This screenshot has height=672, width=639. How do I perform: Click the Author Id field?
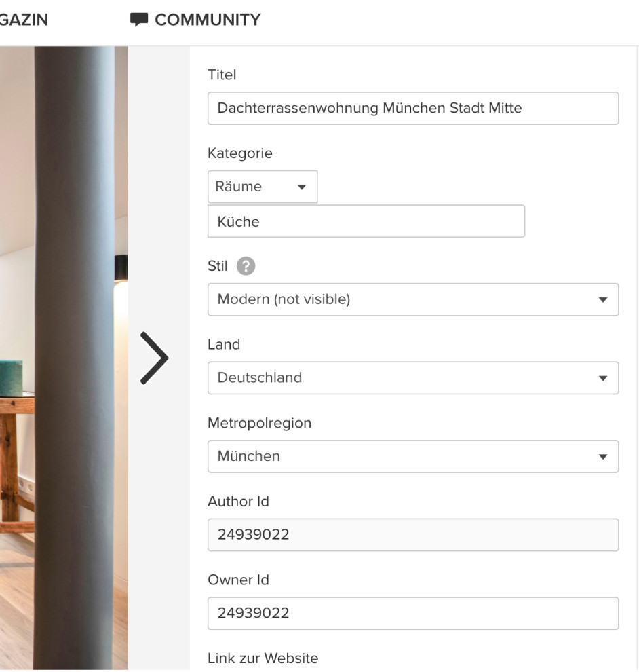click(x=412, y=535)
